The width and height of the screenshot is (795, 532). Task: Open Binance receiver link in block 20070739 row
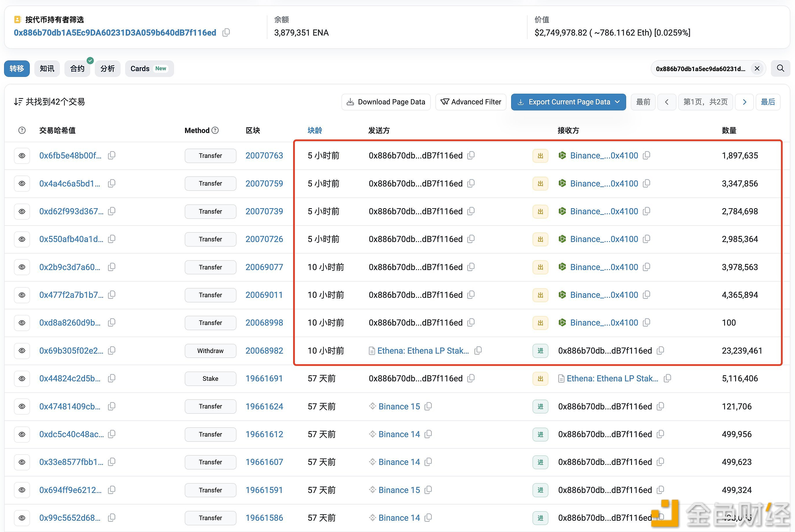pyautogui.click(x=604, y=211)
